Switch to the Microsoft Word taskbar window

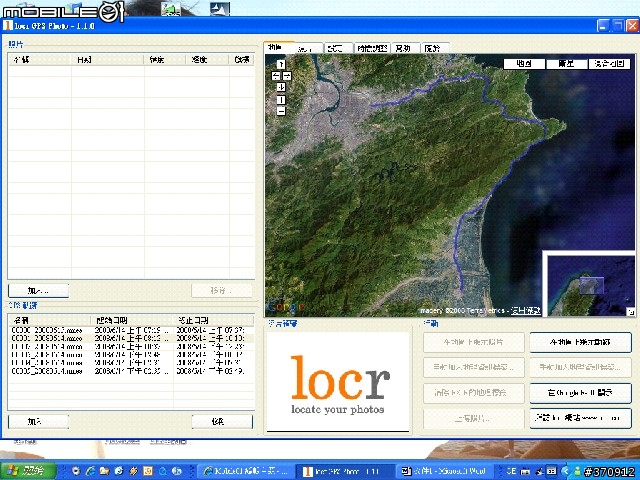pyautogui.click(x=445, y=471)
